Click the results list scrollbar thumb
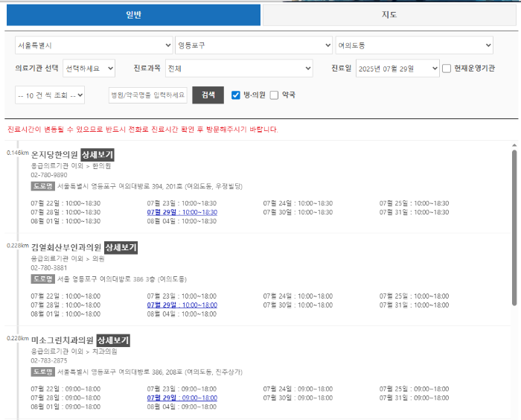This screenshot has height=420, width=521. point(514,228)
